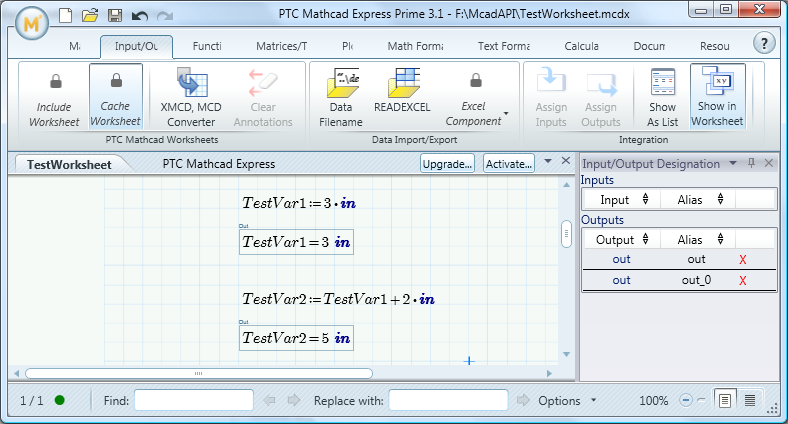
Task: Redo the last undone action
Action: [164, 16]
